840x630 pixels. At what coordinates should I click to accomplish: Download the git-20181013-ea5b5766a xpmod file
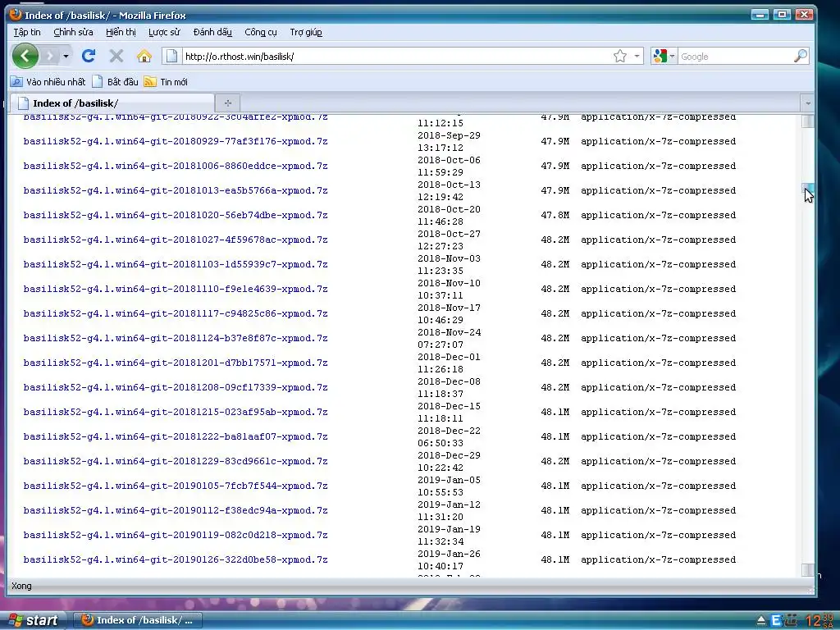coord(176,190)
